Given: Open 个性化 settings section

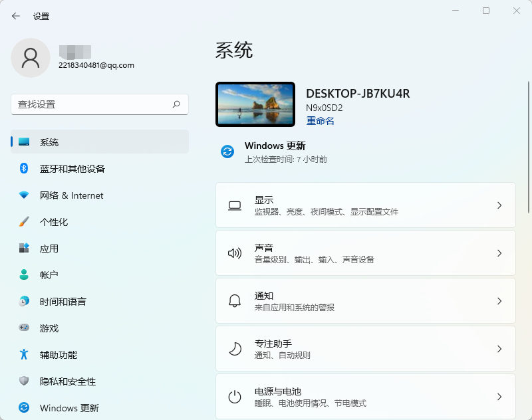Looking at the screenshot, I should pyautogui.click(x=100, y=221).
